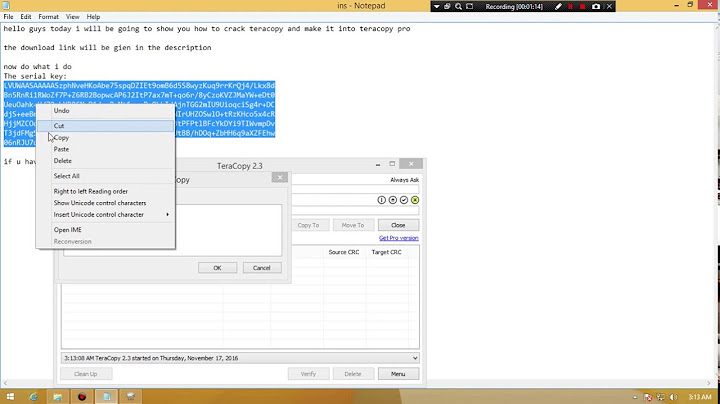
Task: Click the network tray icon
Action: 661,397
